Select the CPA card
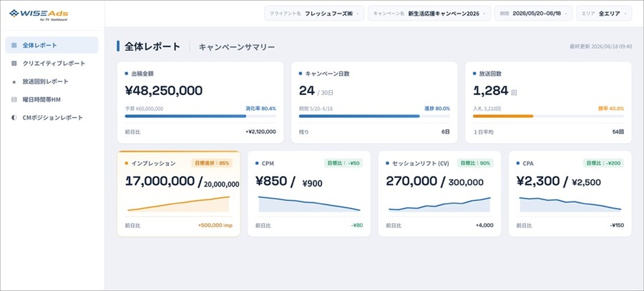Viewport: 644px width, 291px height. pos(570,194)
